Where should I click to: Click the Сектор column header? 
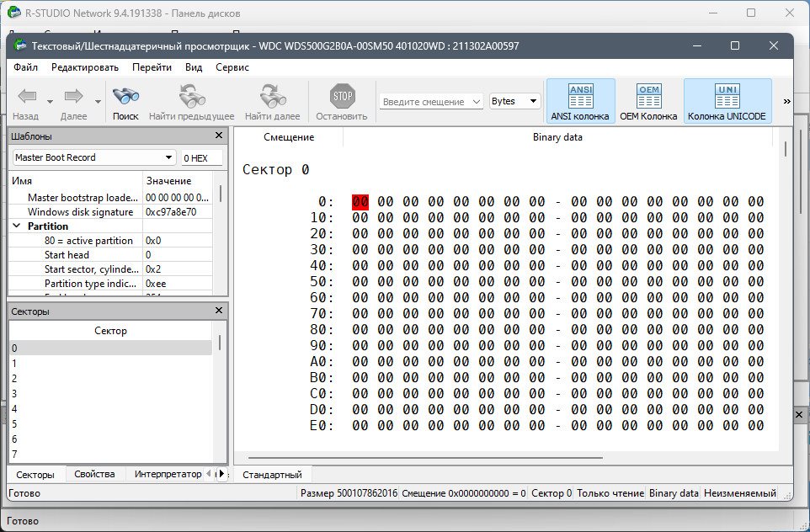(110, 331)
